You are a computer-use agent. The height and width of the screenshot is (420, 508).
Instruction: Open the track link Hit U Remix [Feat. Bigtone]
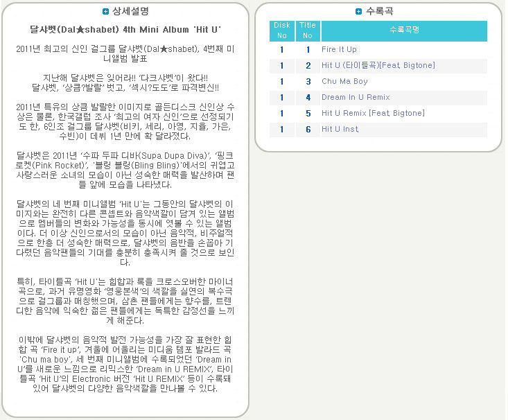pyautogui.click(x=373, y=113)
